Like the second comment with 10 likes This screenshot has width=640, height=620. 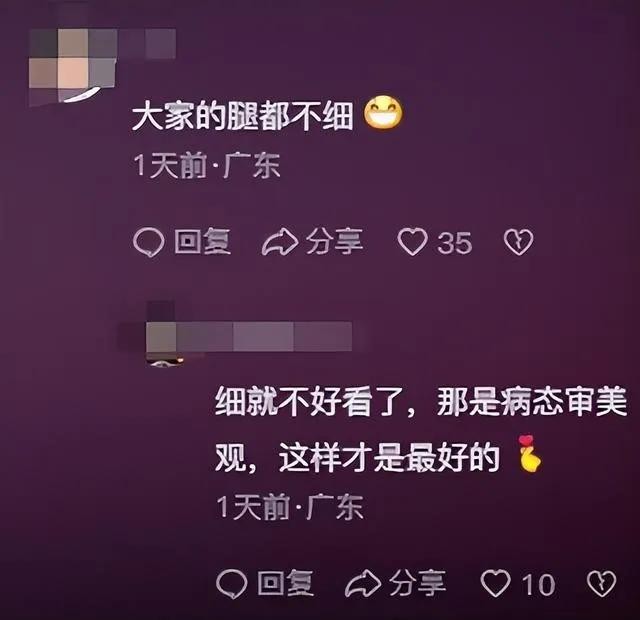496,583
